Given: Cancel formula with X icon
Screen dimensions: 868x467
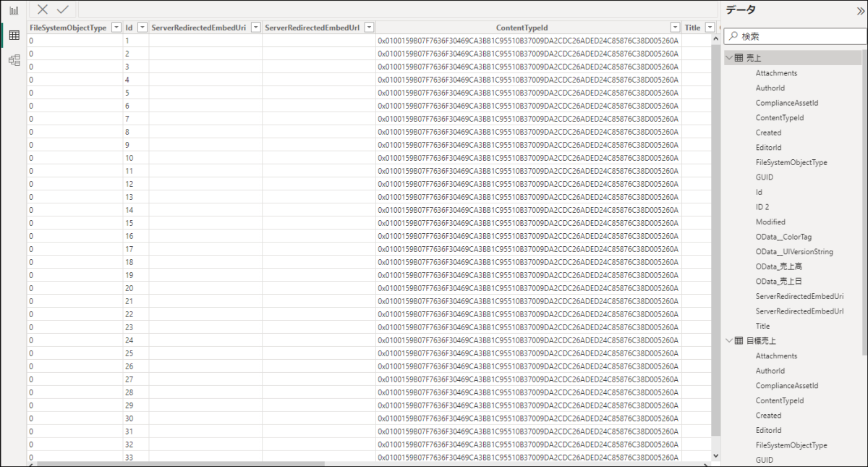Looking at the screenshot, I should coord(43,9).
